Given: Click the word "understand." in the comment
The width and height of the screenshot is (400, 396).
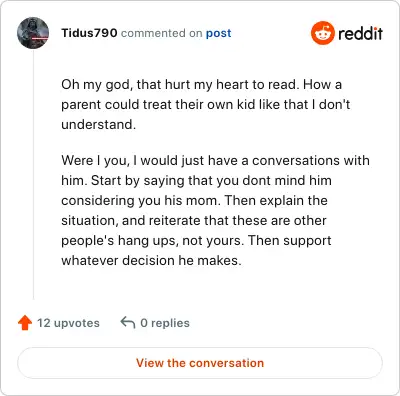Looking at the screenshot, I should click(99, 124).
